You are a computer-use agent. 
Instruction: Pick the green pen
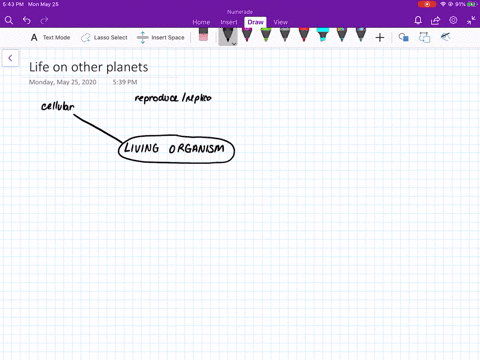point(266,35)
